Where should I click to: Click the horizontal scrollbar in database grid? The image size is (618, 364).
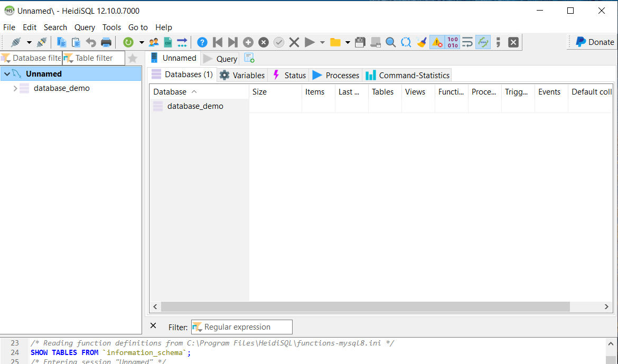click(364, 307)
